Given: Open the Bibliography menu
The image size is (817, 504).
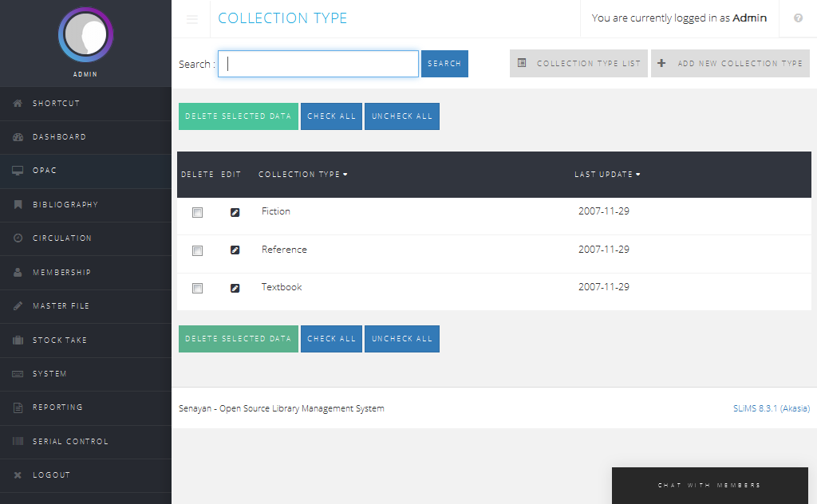Looking at the screenshot, I should point(65,205).
